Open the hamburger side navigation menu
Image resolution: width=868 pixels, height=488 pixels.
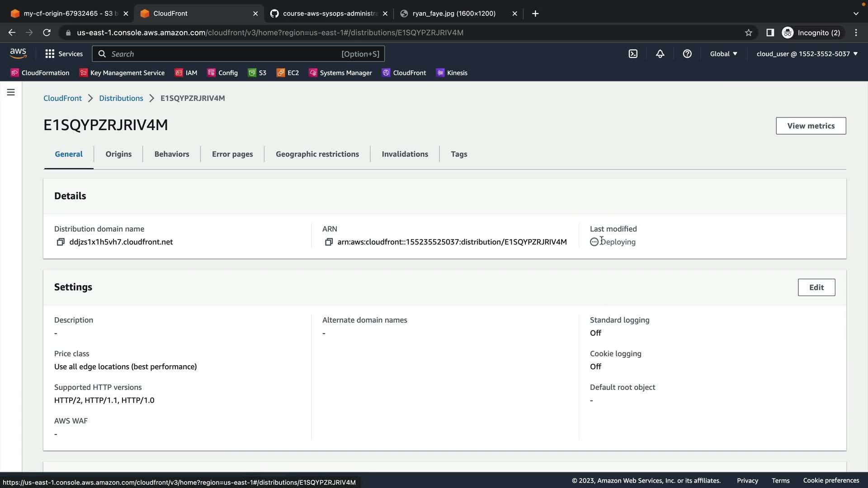coord(11,92)
